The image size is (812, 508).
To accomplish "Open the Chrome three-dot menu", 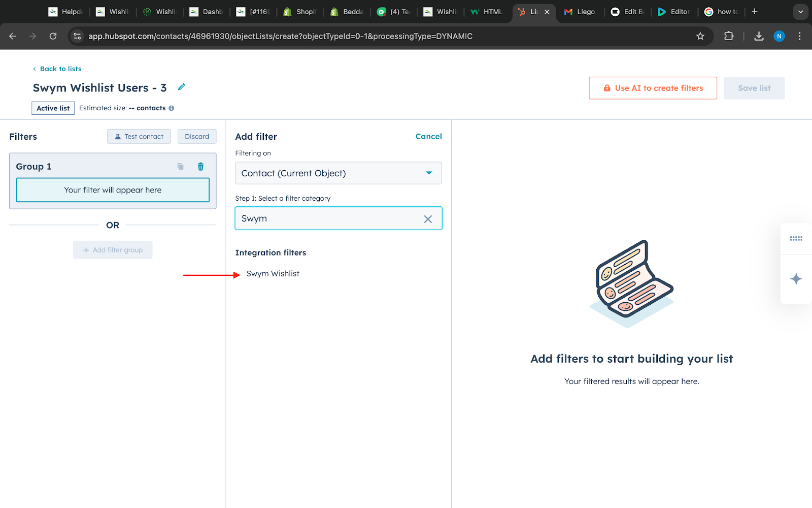I will click(x=799, y=36).
